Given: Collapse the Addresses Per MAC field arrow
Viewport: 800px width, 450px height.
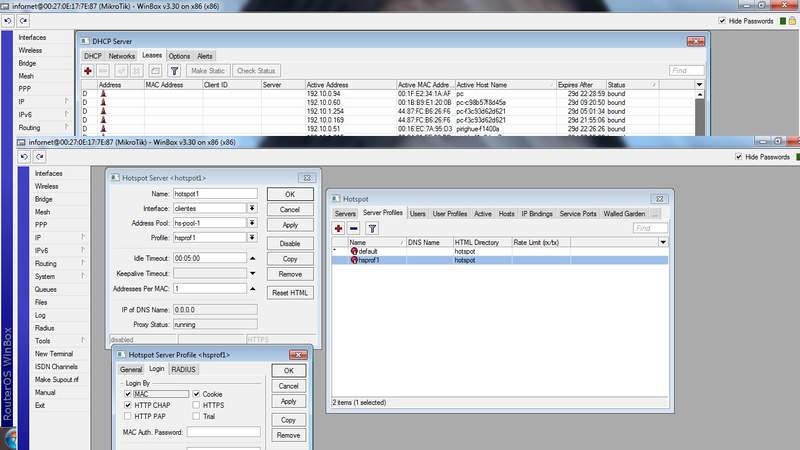Looking at the screenshot, I should pyautogui.click(x=253, y=289).
